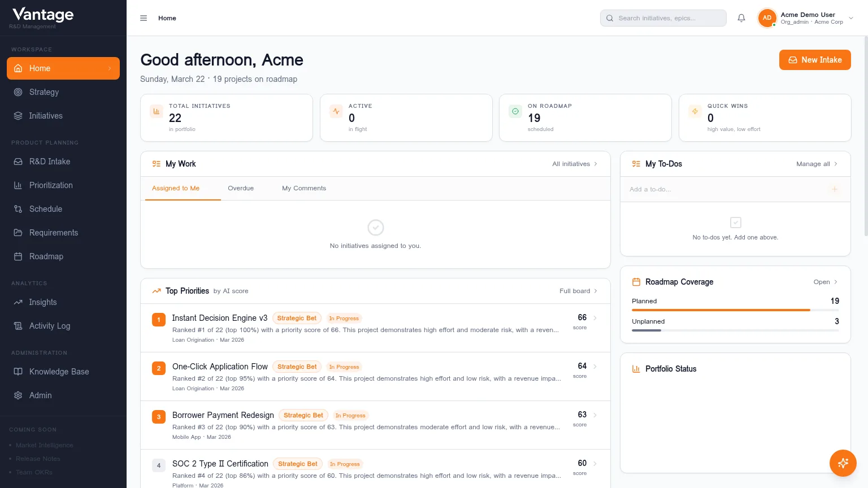Viewport: 868px width, 488px height.
Task: Click the Unplanned coverage progress bar
Action: [735, 330]
